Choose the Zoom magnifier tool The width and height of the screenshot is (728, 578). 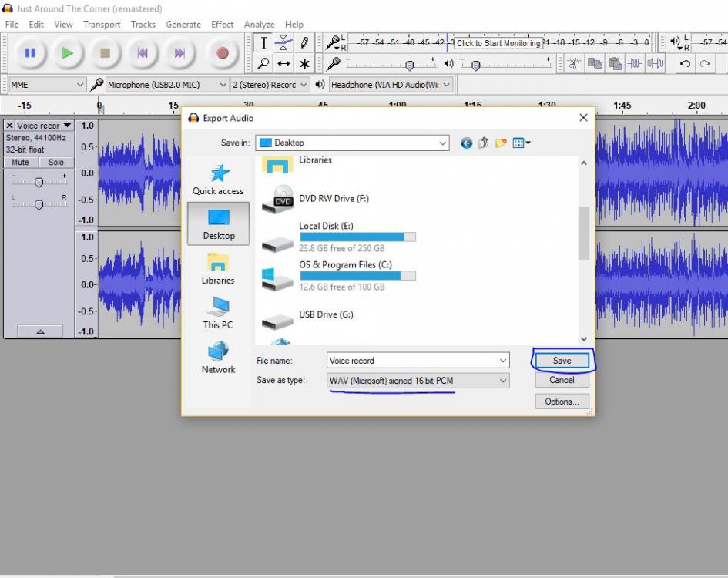coord(263,64)
